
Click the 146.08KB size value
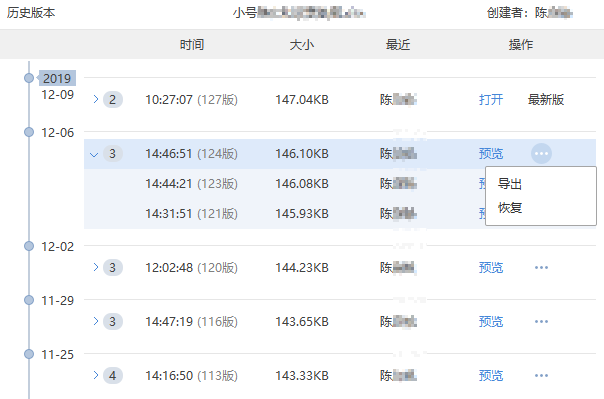coord(302,184)
